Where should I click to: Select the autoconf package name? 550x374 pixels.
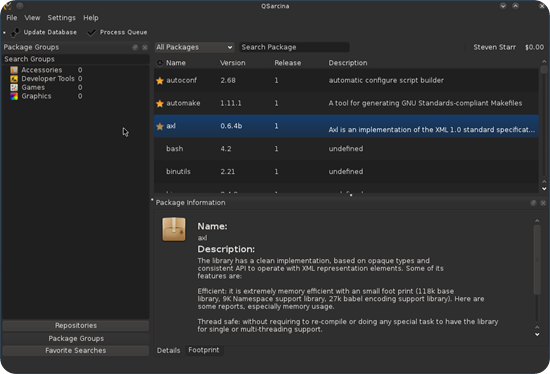pos(181,80)
